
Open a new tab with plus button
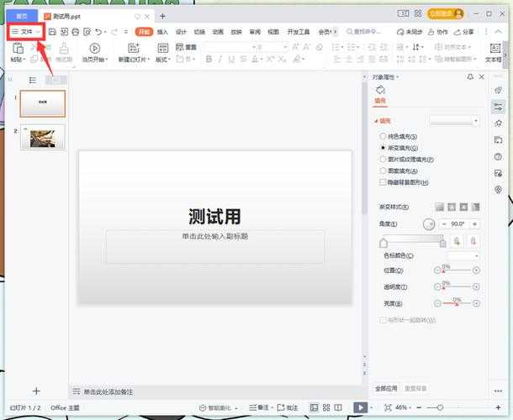(x=162, y=16)
